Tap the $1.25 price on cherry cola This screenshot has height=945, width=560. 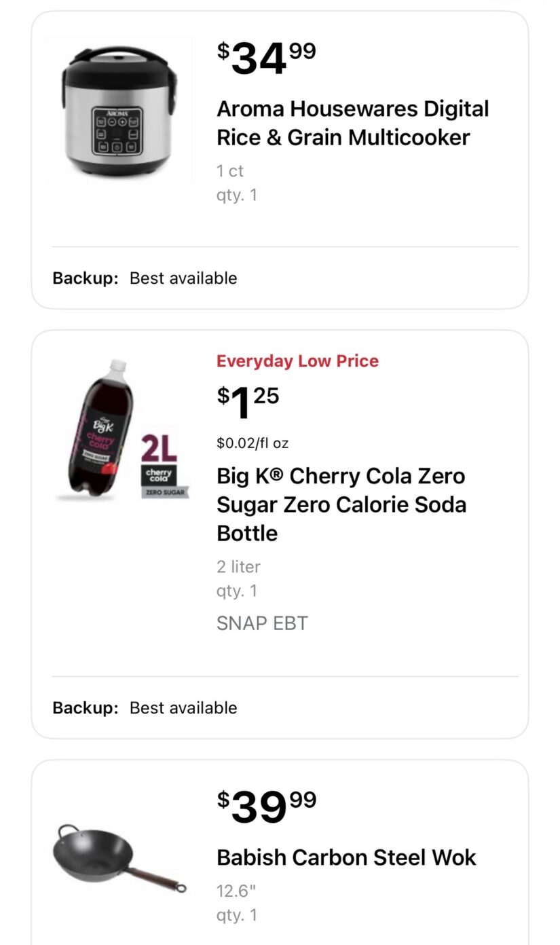coord(248,403)
